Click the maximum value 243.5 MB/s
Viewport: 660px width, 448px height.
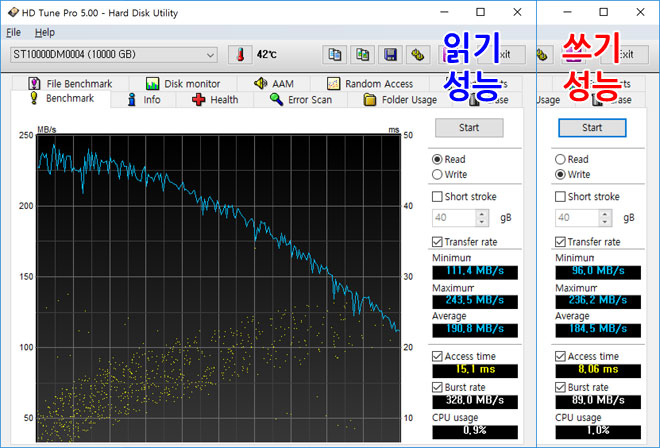(x=475, y=301)
